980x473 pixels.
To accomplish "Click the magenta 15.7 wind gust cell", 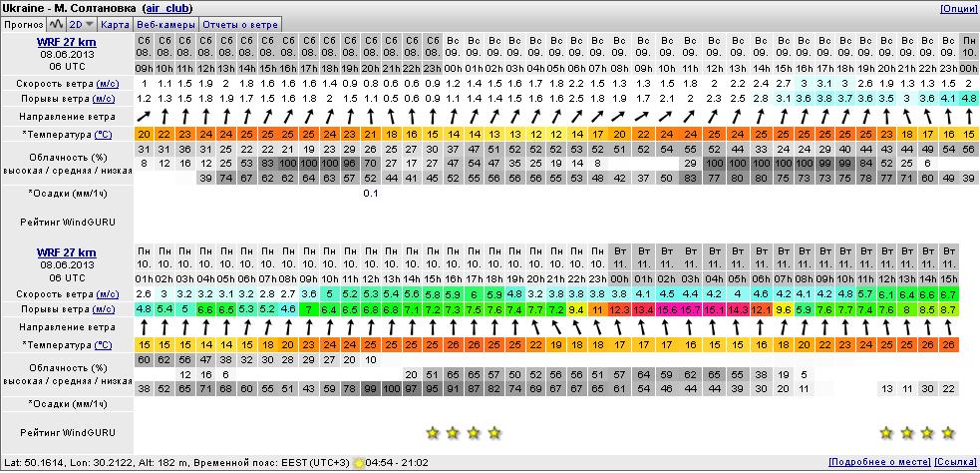I will point(691,310).
